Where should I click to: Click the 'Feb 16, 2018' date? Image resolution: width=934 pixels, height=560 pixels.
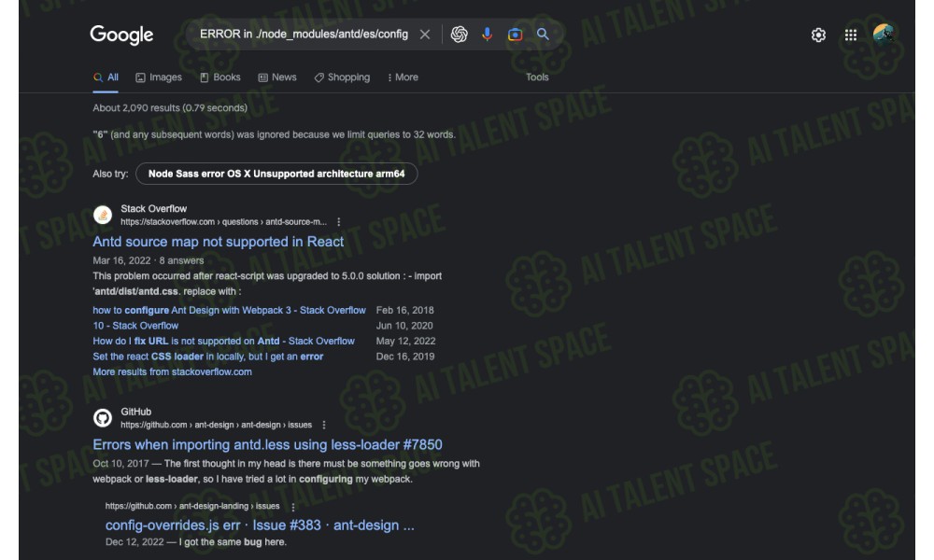[405, 310]
